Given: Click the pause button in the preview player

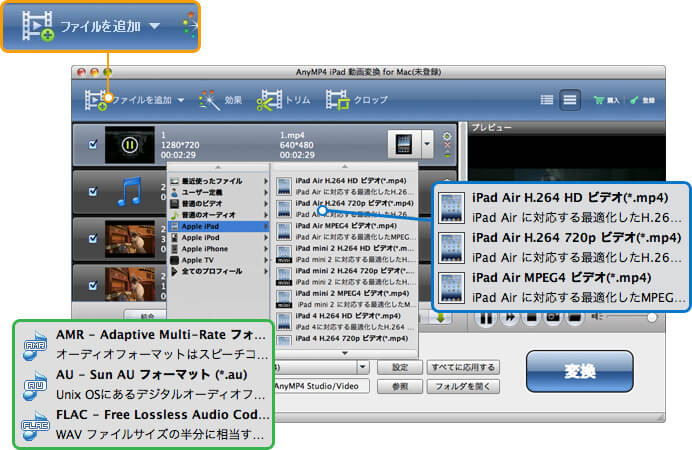Looking at the screenshot, I should point(486,318).
